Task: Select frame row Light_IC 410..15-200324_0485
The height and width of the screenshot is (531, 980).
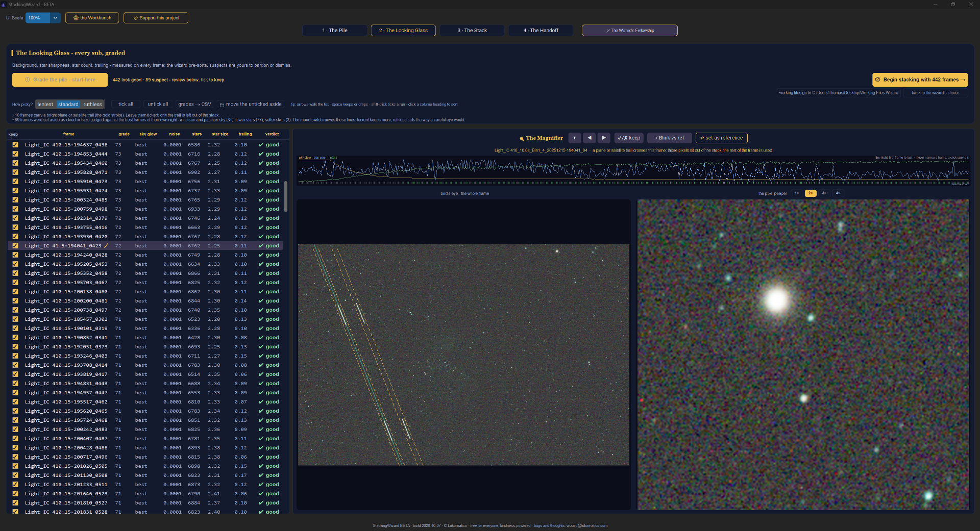Action: pyautogui.click(x=145, y=200)
